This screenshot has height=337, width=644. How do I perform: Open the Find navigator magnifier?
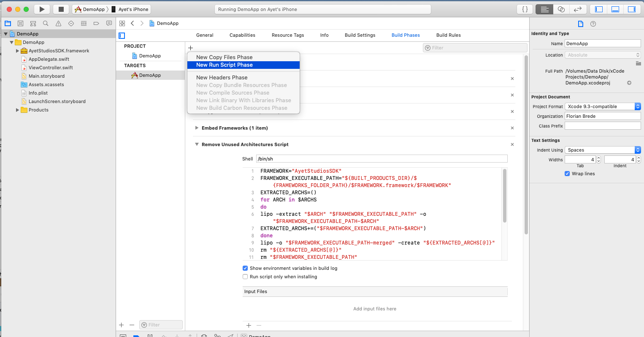(46, 23)
